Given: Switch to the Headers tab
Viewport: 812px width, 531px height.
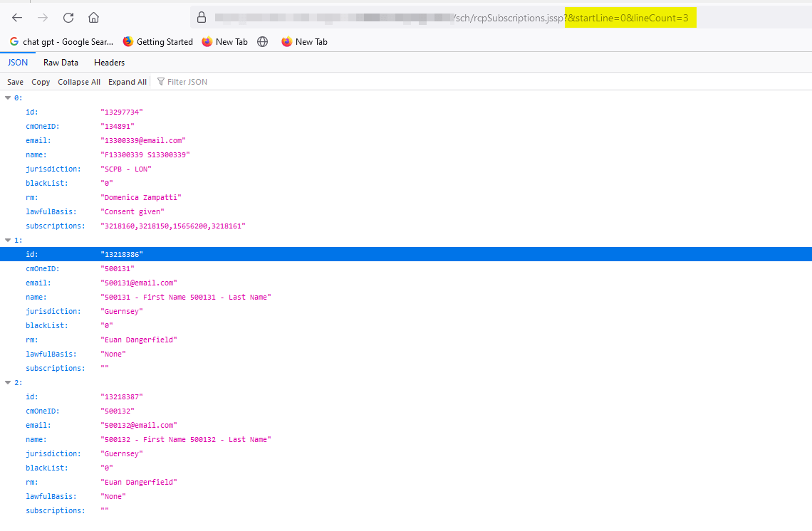Looking at the screenshot, I should click(109, 62).
